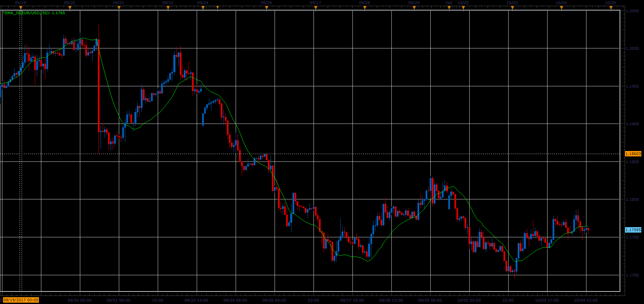Screen dimensions: 644x304
Task: Click the 09/28 day marker triangle
Action: 365,7
